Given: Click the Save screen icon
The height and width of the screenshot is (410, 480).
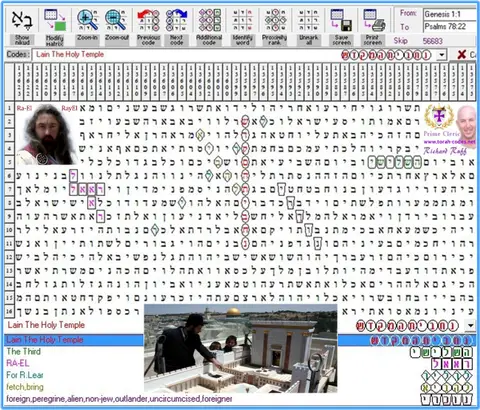Looking at the screenshot, I should (341, 20).
